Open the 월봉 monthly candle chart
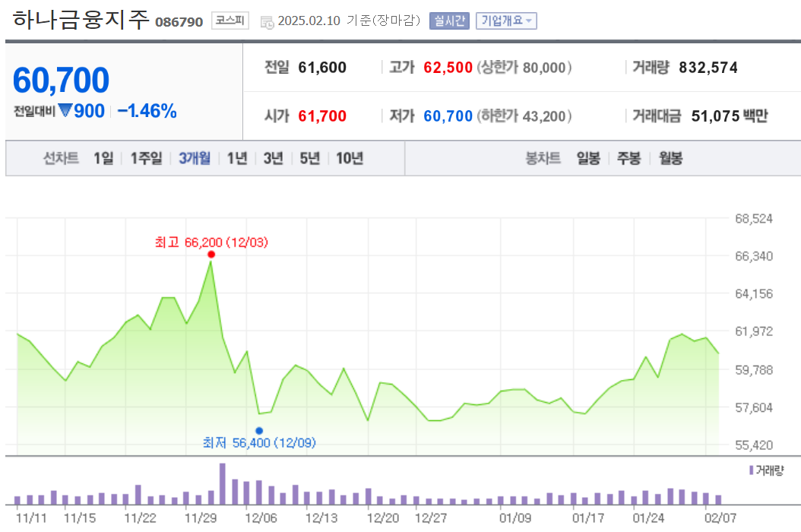Screen dimensions: 801x532 [670, 160]
